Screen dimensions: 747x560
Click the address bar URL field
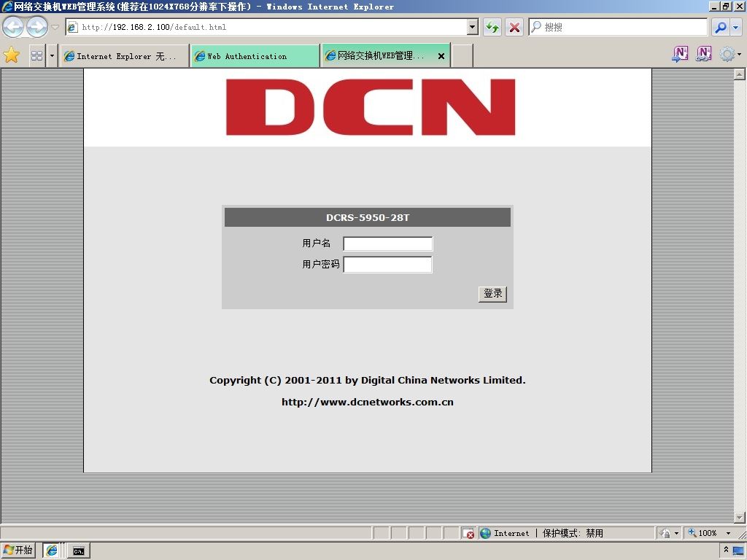(271, 27)
